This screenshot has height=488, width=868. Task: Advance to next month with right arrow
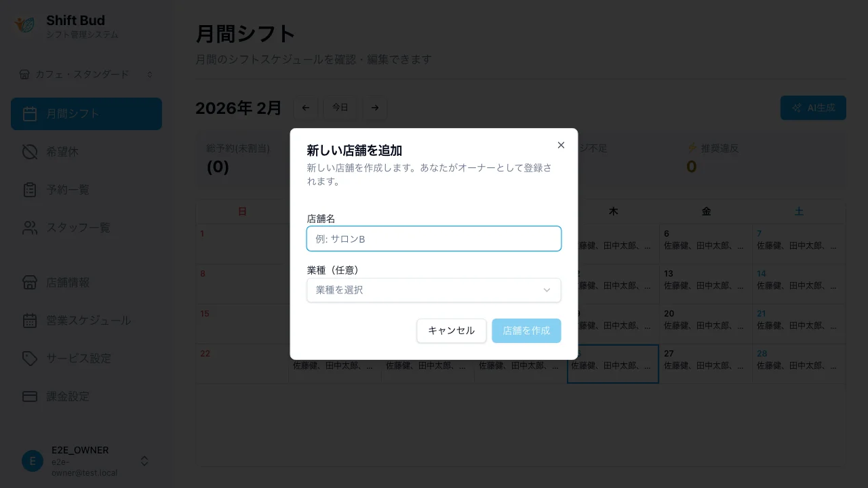pyautogui.click(x=375, y=108)
